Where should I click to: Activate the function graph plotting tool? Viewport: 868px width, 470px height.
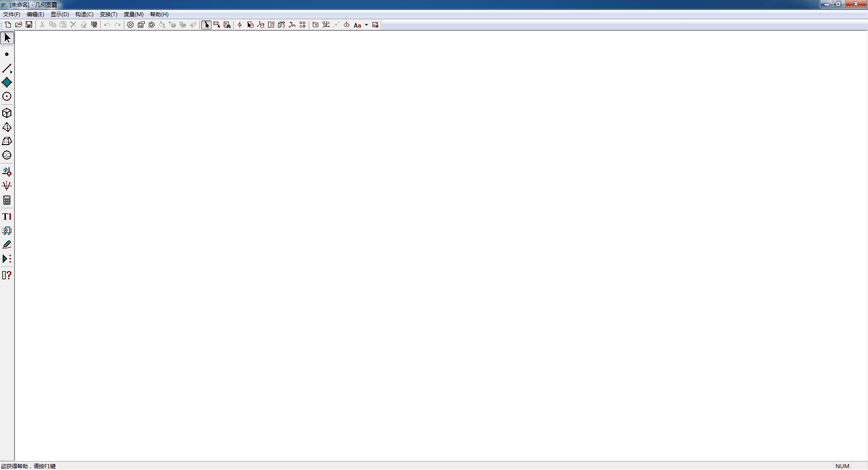(7, 186)
